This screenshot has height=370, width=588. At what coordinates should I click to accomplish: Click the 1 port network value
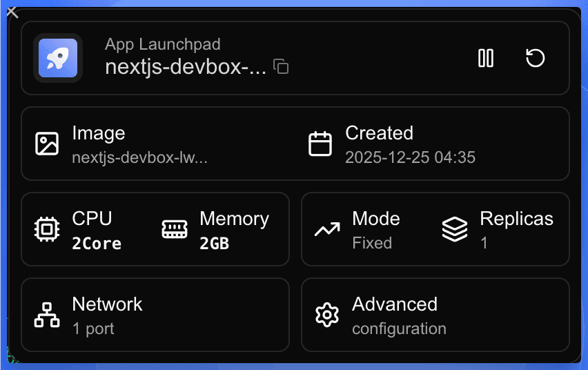[93, 329]
